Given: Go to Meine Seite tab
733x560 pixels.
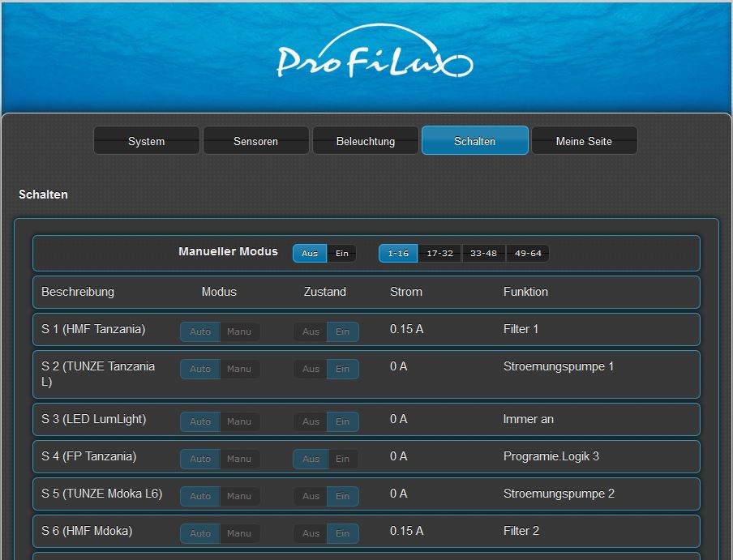Looking at the screenshot, I should pos(584,141).
